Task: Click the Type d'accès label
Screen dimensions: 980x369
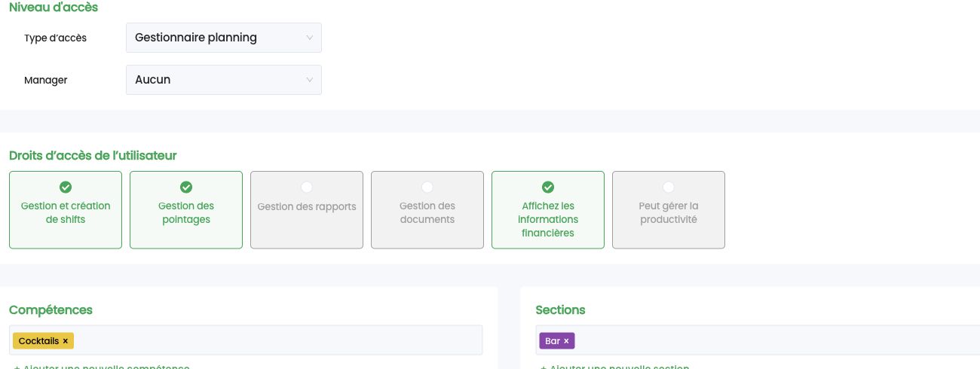Action: tap(55, 38)
